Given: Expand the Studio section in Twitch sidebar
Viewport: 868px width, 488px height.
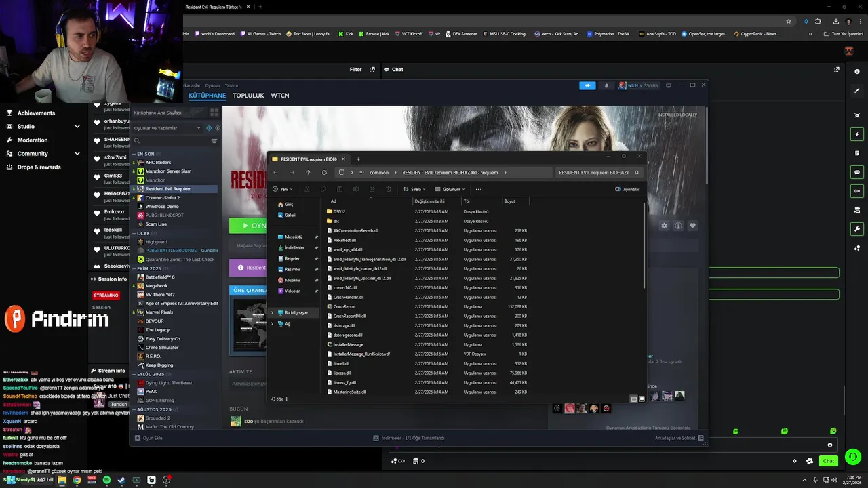Looking at the screenshot, I should point(77,127).
